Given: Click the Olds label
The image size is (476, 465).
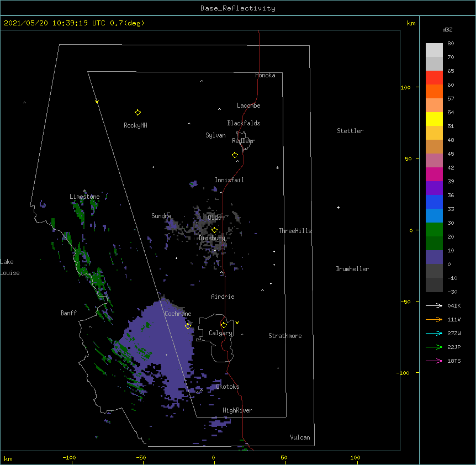Looking at the screenshot, I should pos(214,218).
